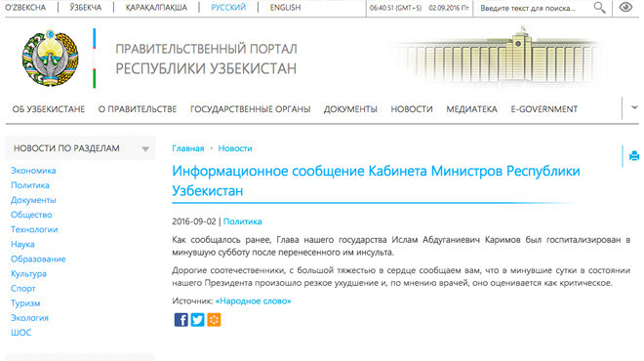This screenshot has height=361, width=644.
Task: Go to Главная breadcrumb link
Action: 187,148
